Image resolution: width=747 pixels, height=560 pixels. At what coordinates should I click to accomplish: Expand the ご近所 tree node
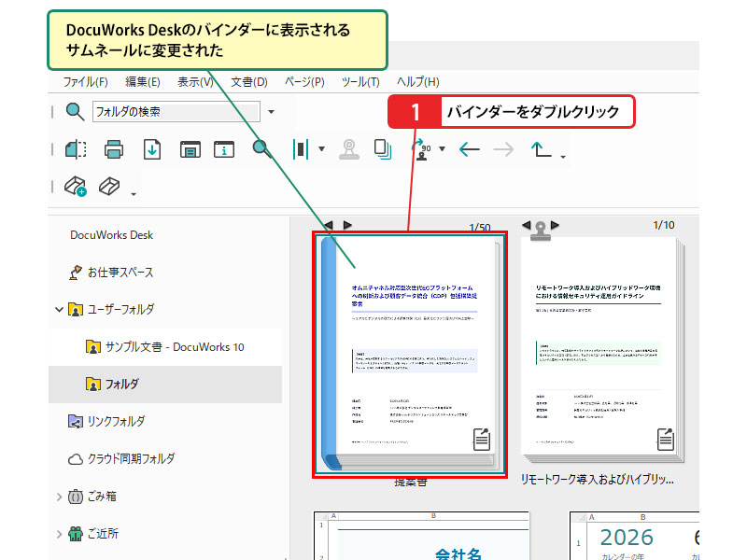click(59, 534)
